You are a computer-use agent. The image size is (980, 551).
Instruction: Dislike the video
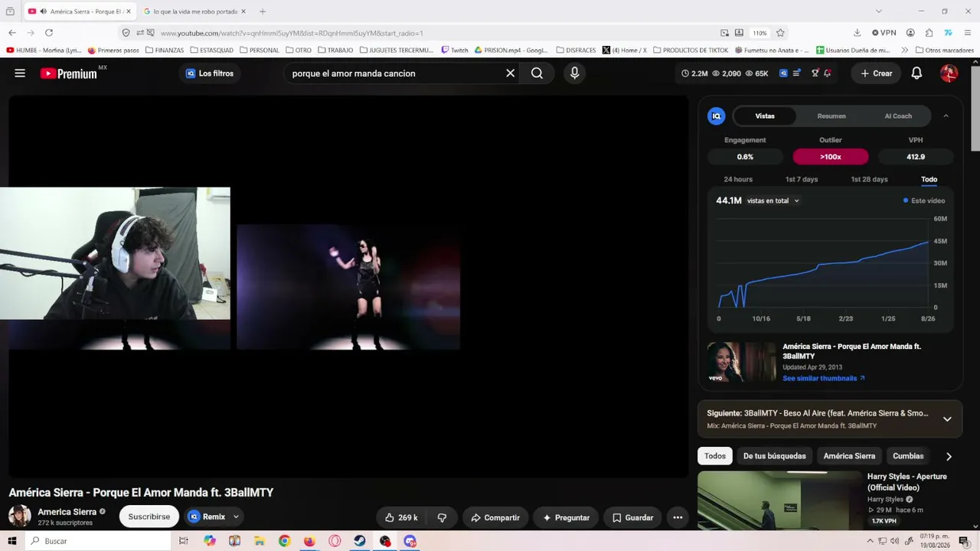pyautogui.click(x=442, y=517)
